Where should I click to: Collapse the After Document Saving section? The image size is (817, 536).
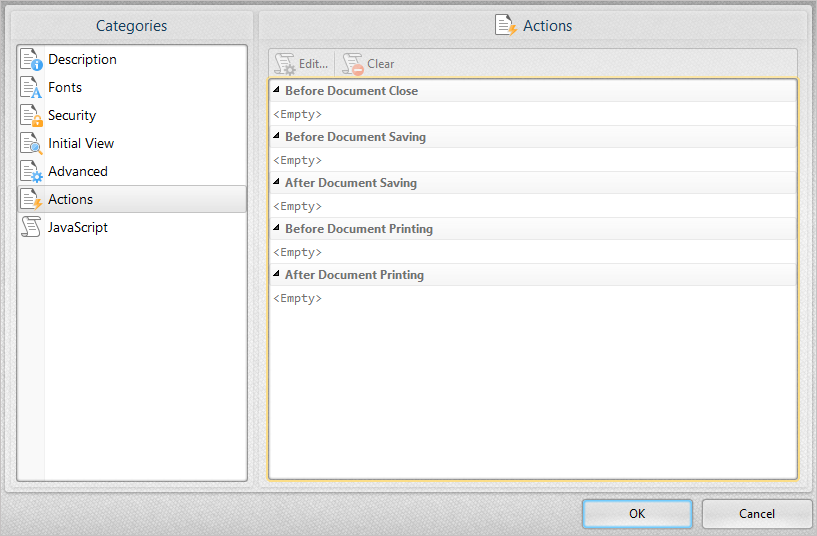[x=277, y=183]
